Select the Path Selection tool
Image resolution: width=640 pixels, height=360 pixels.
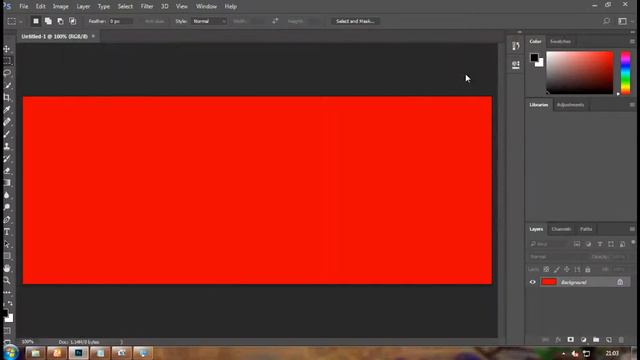click(7, 244)
